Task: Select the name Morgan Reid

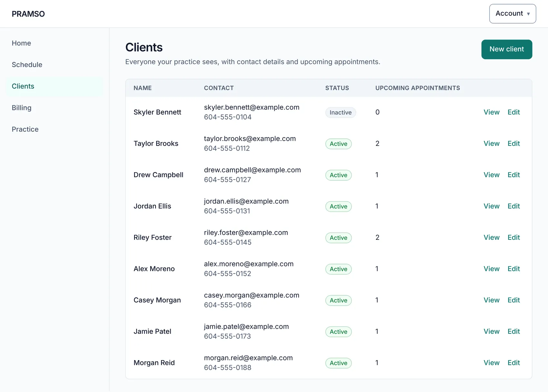Action: point(154,362)
